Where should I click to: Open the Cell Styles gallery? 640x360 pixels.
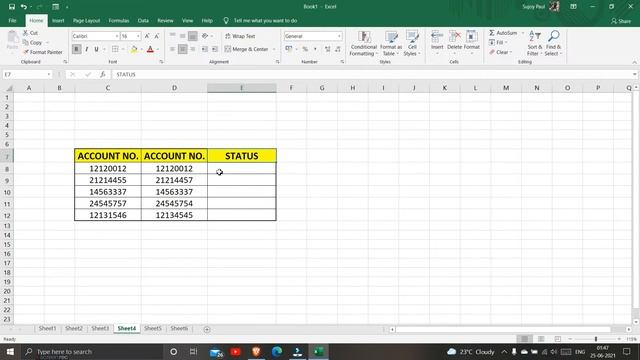(412, 43)
